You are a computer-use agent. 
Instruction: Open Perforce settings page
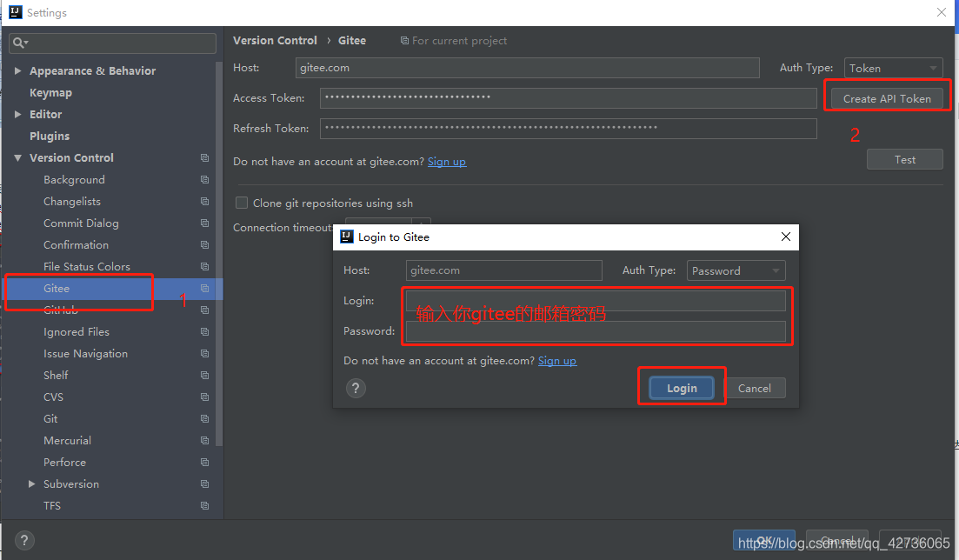point(65,462)
